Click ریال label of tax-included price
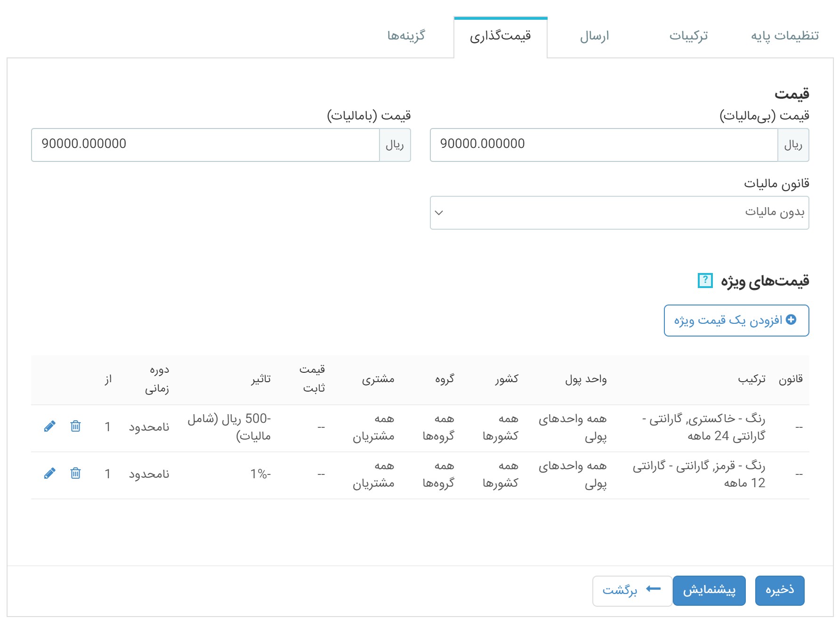840x626 pixels. (395, 145)
